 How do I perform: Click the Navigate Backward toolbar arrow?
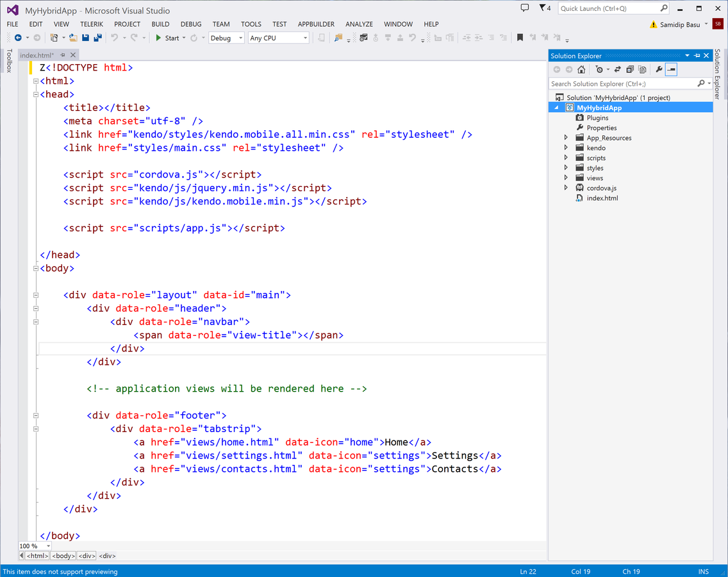18,38
